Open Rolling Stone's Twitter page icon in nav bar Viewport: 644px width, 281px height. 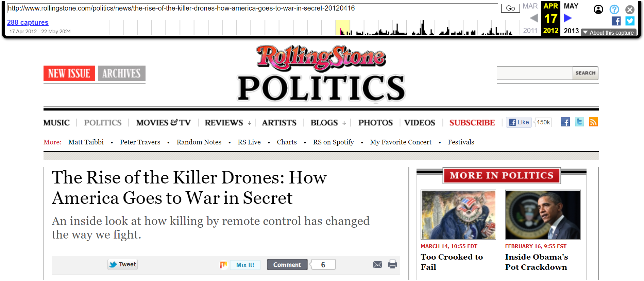pos(579,122)
